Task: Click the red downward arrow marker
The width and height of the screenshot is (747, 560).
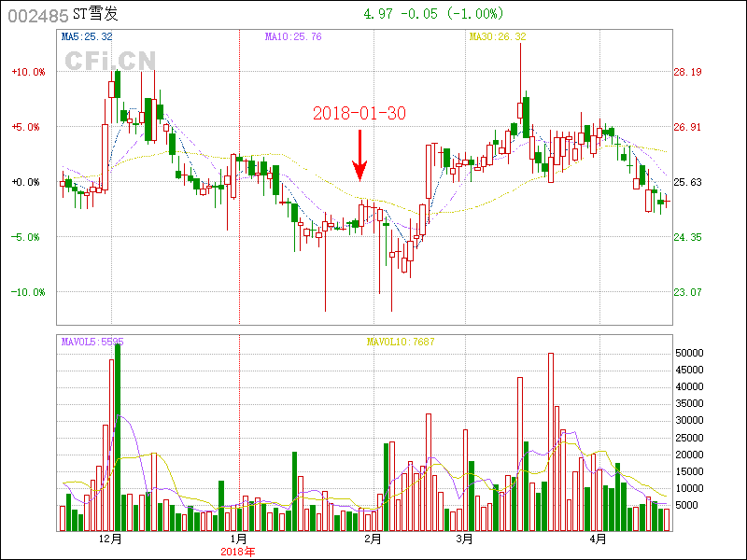Action: pyautogui.click(x=359, y=156)
